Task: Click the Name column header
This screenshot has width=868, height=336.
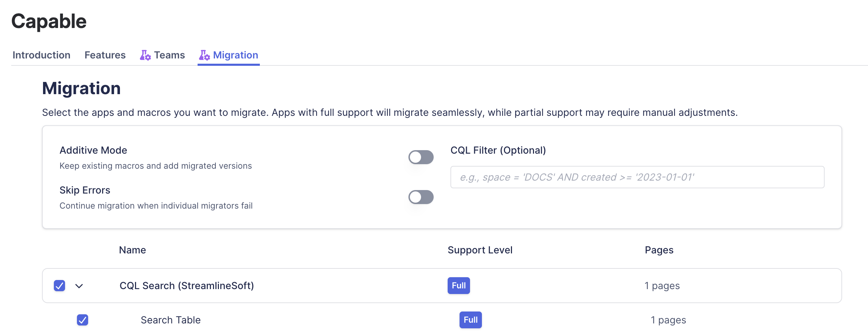Action: (132, 250)
